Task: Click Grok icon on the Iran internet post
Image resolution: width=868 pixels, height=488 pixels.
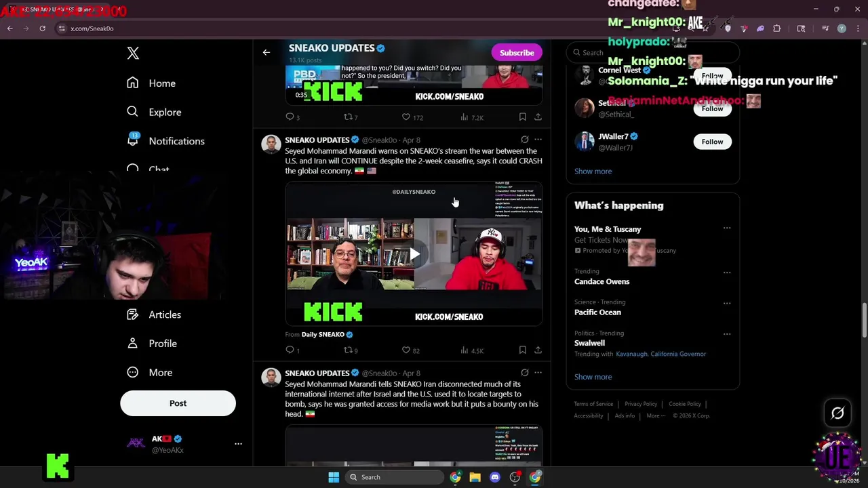Action: click(x=524, y=373)
